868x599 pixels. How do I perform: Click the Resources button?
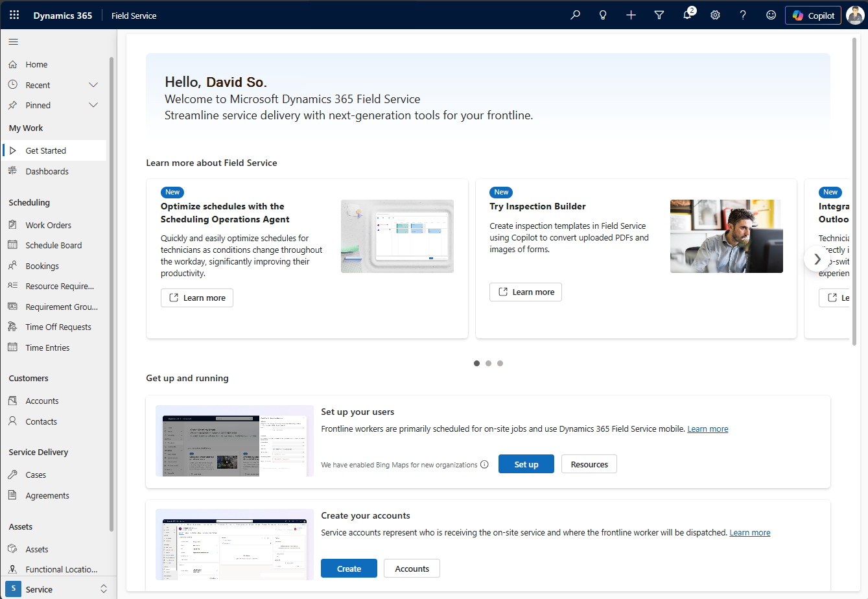point(589,464)
